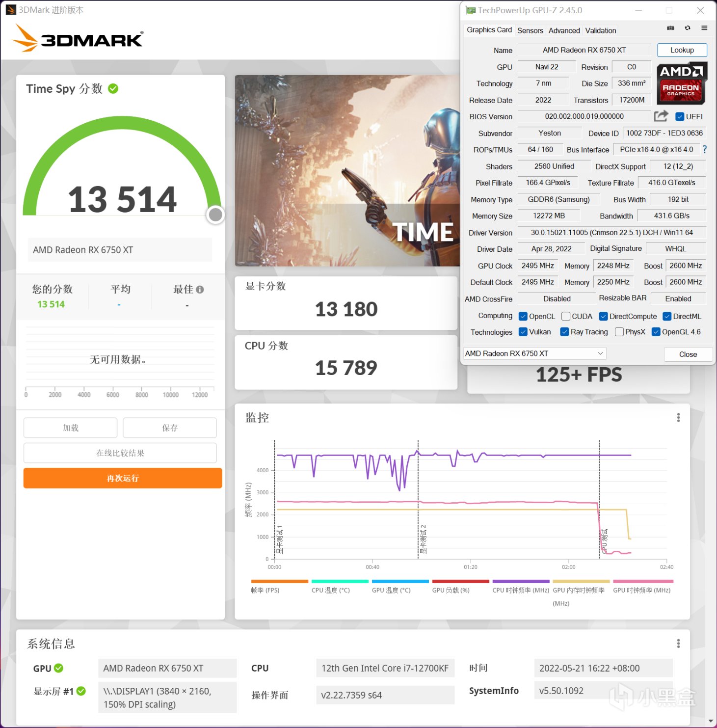Click the 显卡测试 2 marker line in the chart
This screenshot has height=728, width=717.
[418, 499]
